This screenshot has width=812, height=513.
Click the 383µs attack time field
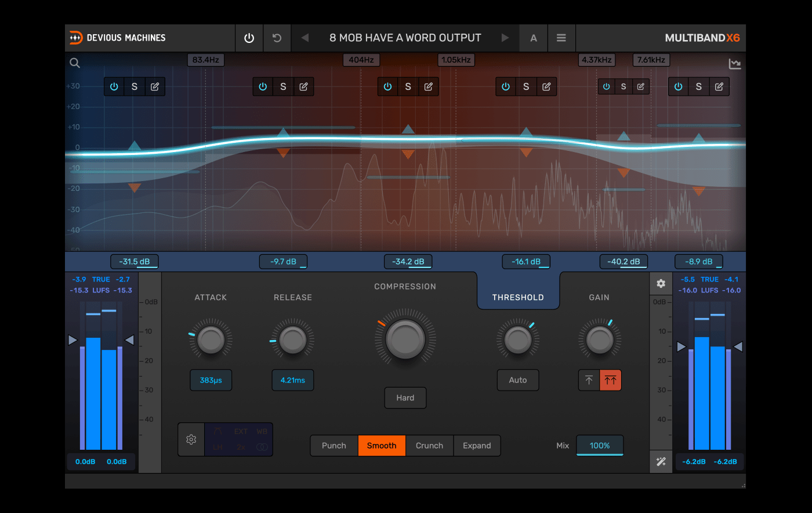211,380
